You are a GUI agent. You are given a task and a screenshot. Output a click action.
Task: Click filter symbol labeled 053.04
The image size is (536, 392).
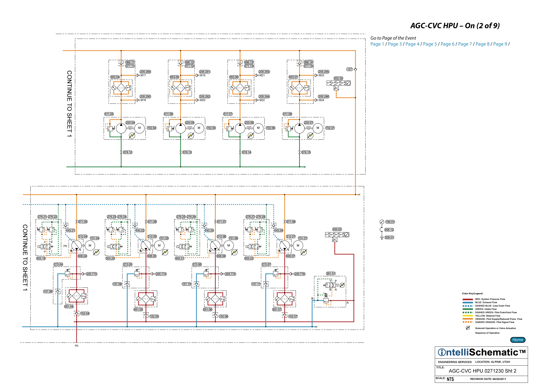(x=121, y=88)
